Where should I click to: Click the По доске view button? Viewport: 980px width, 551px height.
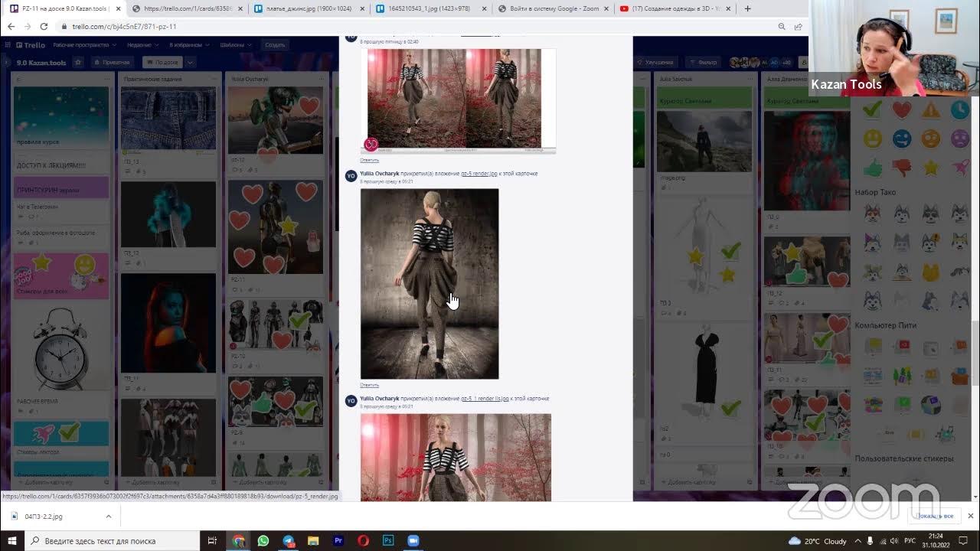[x=162, y=62]
